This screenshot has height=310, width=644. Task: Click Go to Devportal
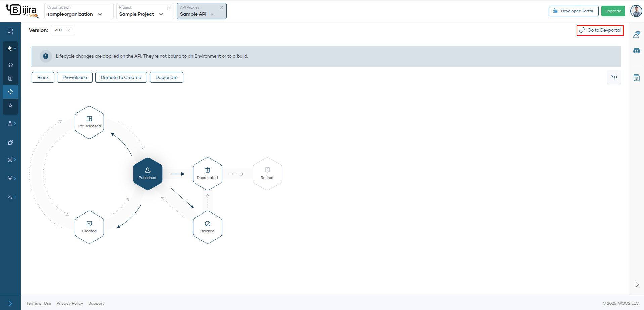[600, 30]
